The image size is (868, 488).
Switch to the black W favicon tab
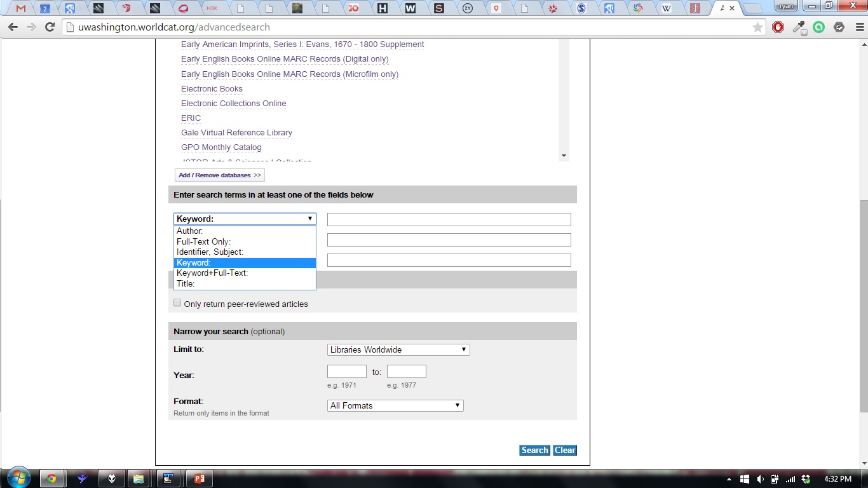[410, 9]
